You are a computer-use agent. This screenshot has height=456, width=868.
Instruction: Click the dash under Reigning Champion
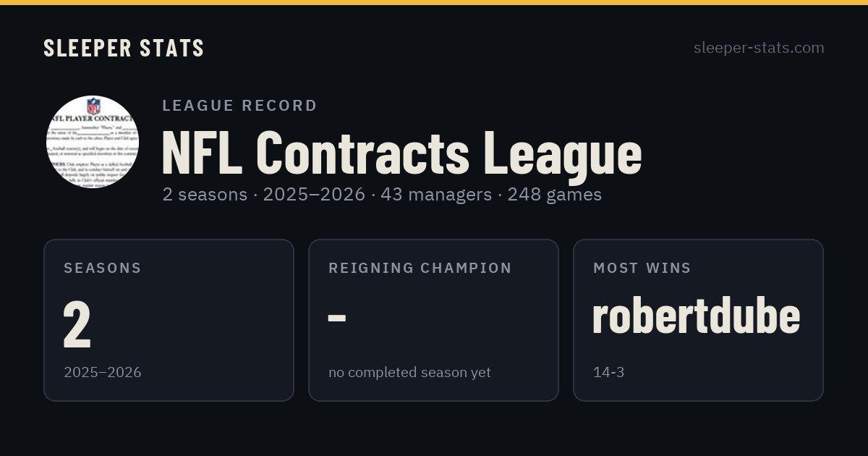coord(337,318)
